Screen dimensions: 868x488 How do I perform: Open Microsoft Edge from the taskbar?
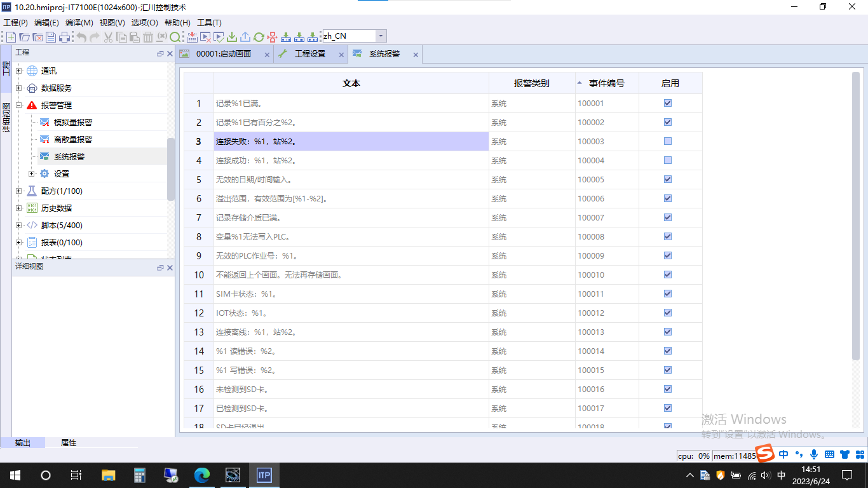tap(202, 475)
